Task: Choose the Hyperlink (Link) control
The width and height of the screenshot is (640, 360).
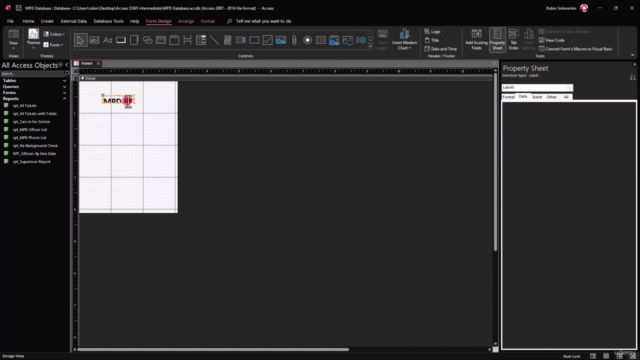Action: [x=147, y=40]
